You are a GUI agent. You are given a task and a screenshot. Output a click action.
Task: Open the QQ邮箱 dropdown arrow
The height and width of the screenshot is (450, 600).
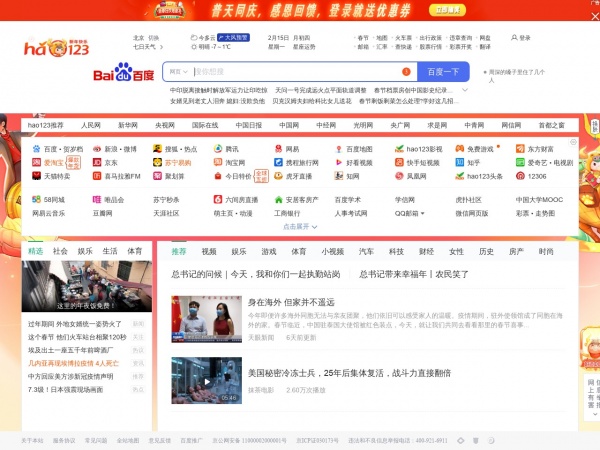point(422,214)
